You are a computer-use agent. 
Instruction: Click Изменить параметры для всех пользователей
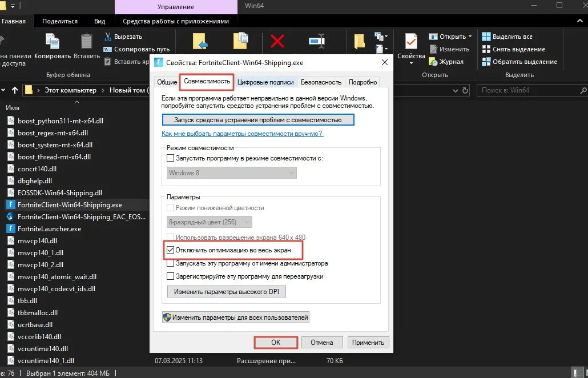(x=236, y=317)
